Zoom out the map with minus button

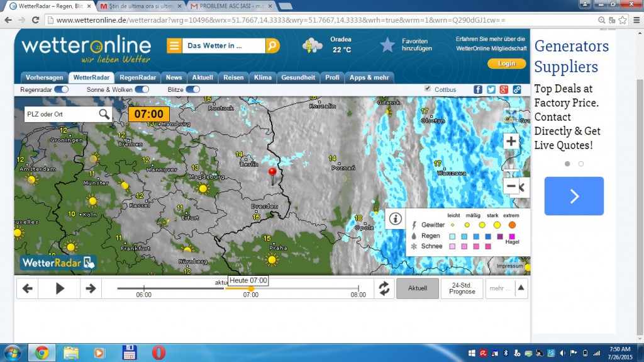click(x=511, y=186)
